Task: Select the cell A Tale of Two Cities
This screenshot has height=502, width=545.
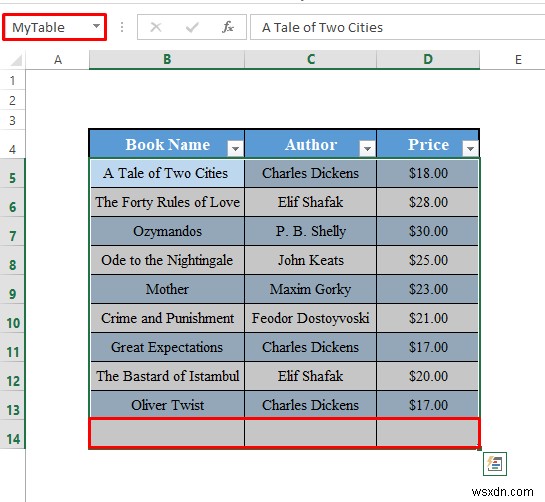Action: click(x=167, y=173)
